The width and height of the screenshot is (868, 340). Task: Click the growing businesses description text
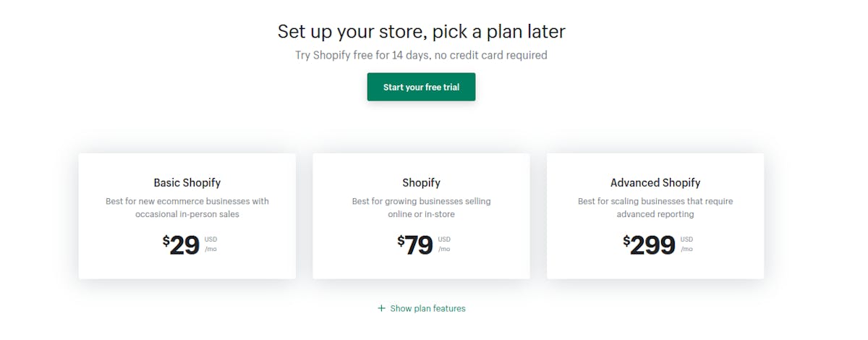421,208
